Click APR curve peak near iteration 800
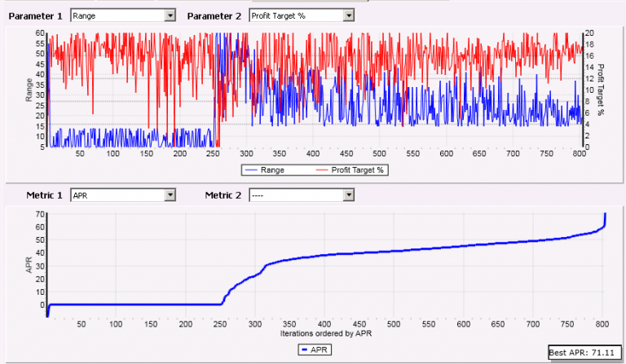Viewport: 626px width, 364px height. tap(605, 214)
